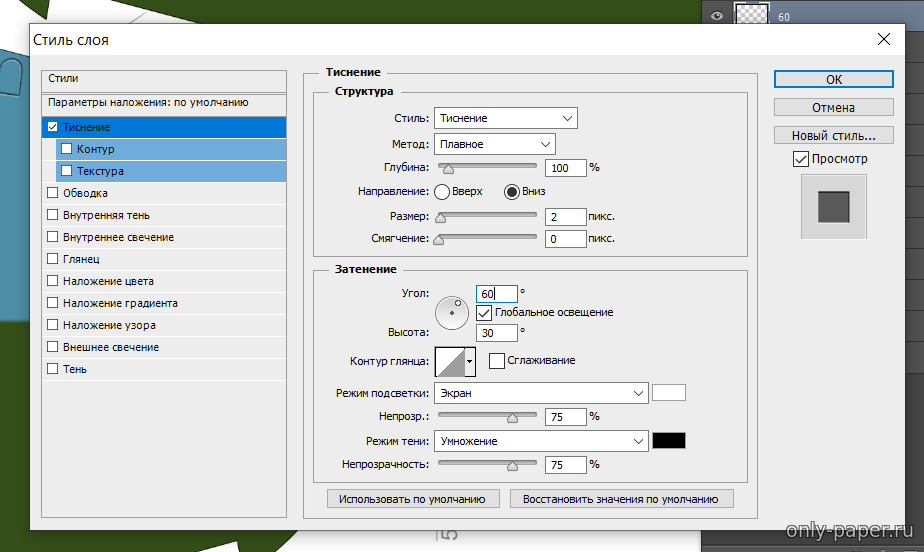Click the black shadow color swatch
The height and width of the screenshot is (552, 924).
click(x=668, y=441)
